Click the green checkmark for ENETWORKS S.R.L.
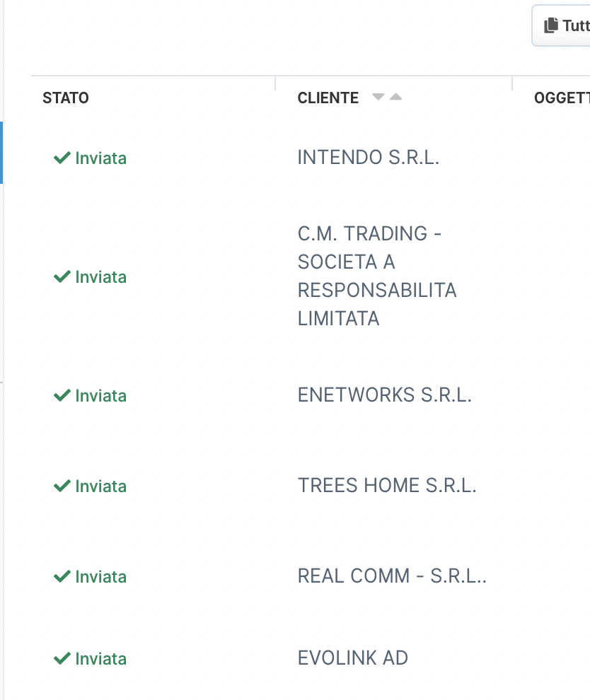590x700 pixels. coord(62,395)
